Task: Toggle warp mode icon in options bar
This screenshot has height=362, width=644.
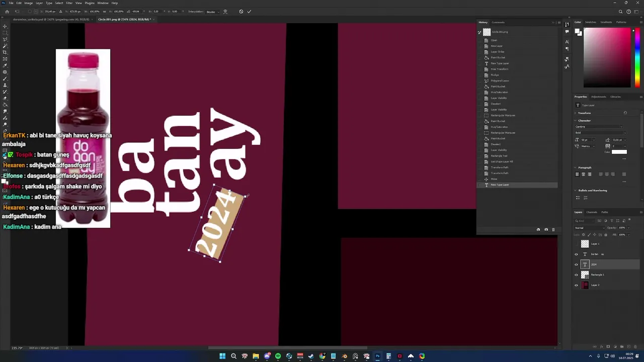Action: (x=225, y=12)
